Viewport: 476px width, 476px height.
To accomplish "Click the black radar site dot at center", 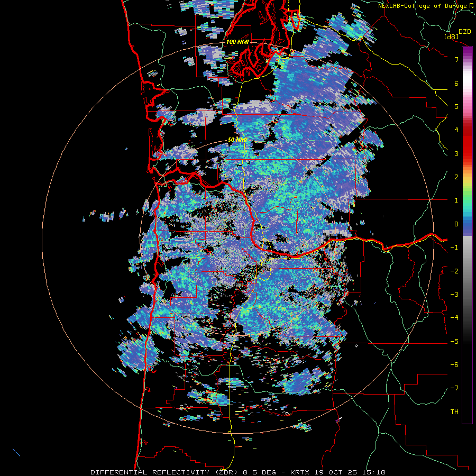I will (239, 237).
